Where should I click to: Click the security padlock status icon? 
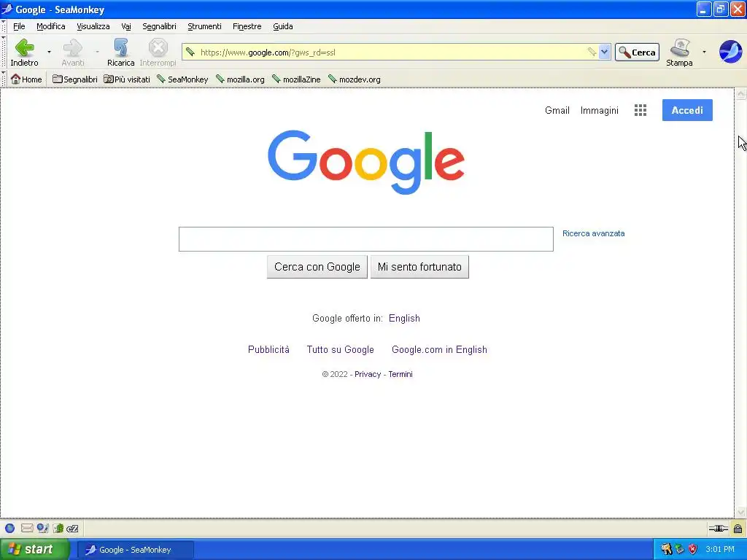click(738, 528)
